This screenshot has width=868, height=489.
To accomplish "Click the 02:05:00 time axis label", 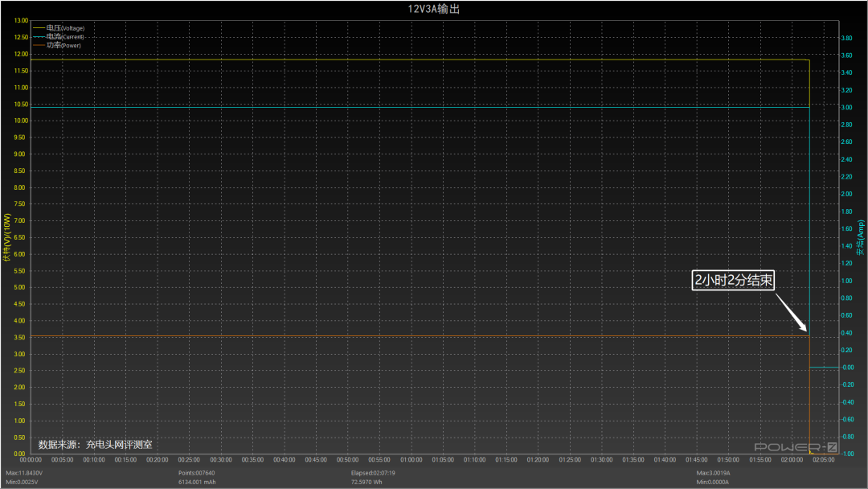I will tap(824, 460).
